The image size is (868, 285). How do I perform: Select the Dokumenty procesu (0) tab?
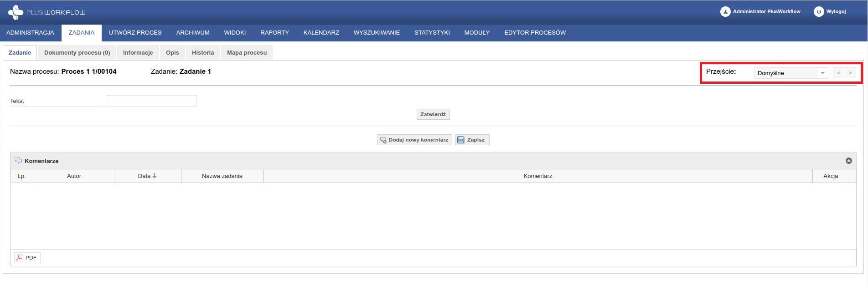(77, 53)
